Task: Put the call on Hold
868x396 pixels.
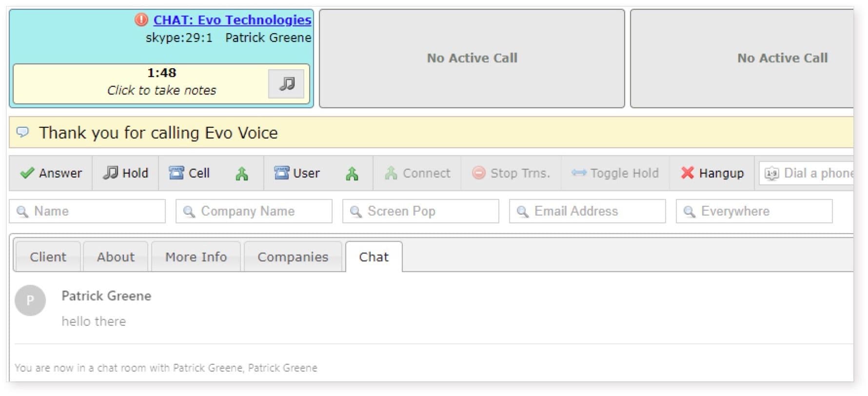Action: [125, 173]
